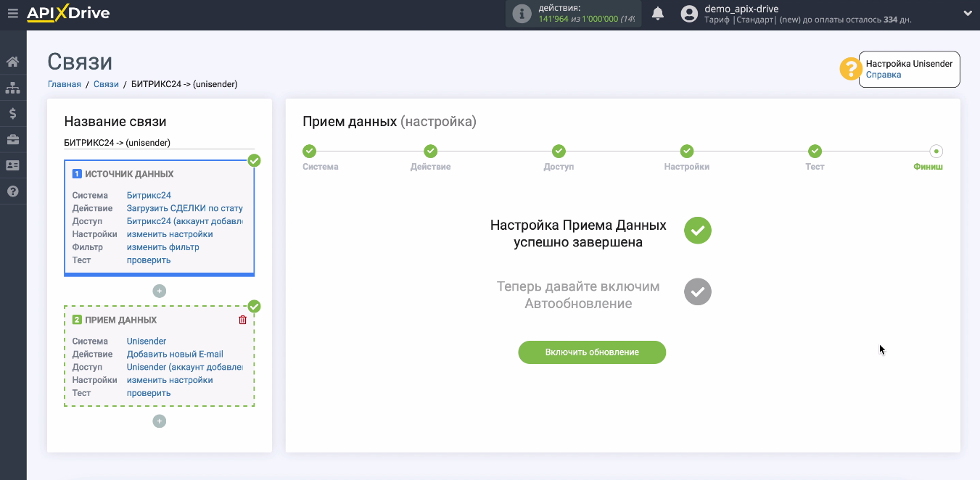Open the ID card icon in sidebar

point(12,165)
